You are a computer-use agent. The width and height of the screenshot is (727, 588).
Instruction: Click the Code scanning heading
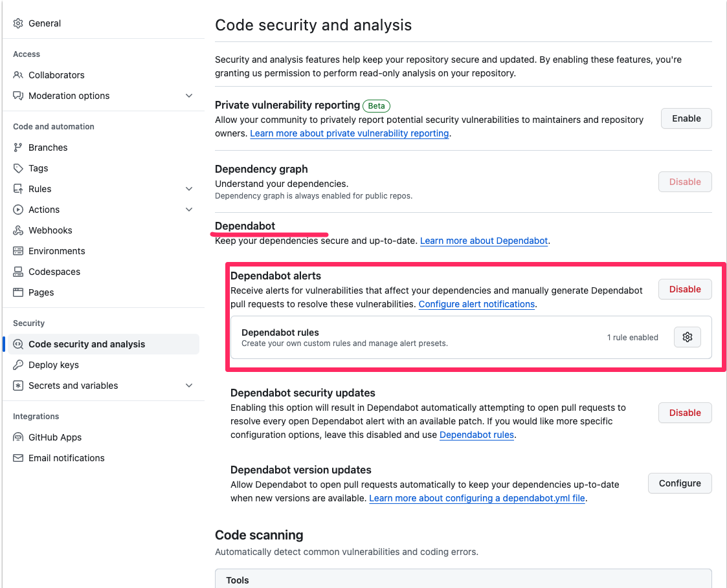259,535
